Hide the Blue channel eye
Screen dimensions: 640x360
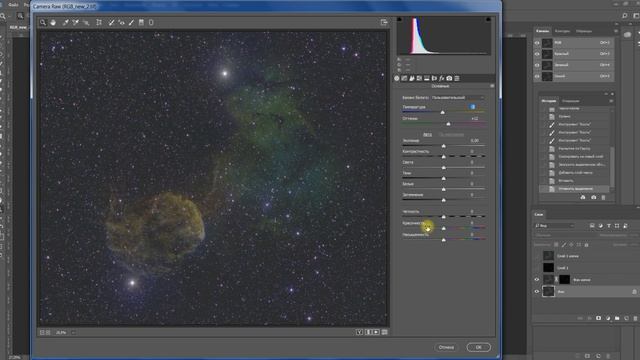pyautogui.click(x=537, y=76)
